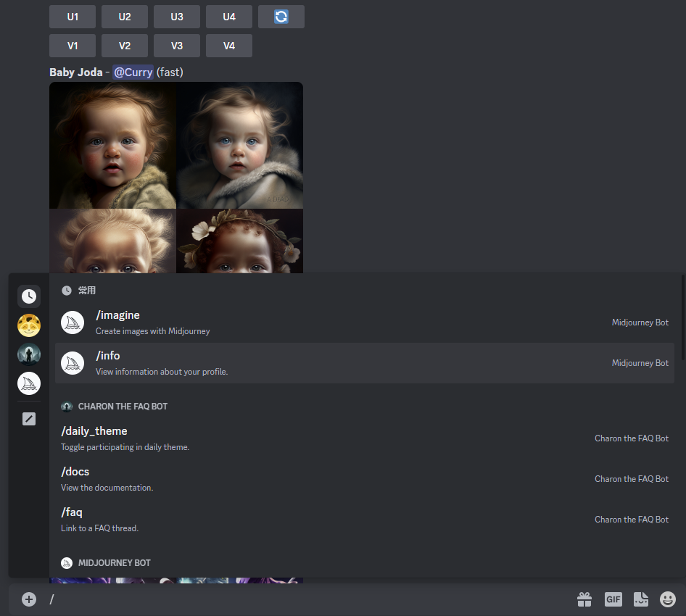Screen dimensions: 686x616
Task: Choose the /info command
Action: click(x=365, y=363)
